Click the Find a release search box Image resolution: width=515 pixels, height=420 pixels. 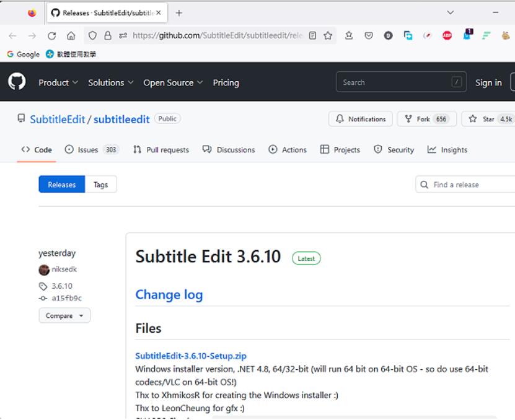[465, 185]
